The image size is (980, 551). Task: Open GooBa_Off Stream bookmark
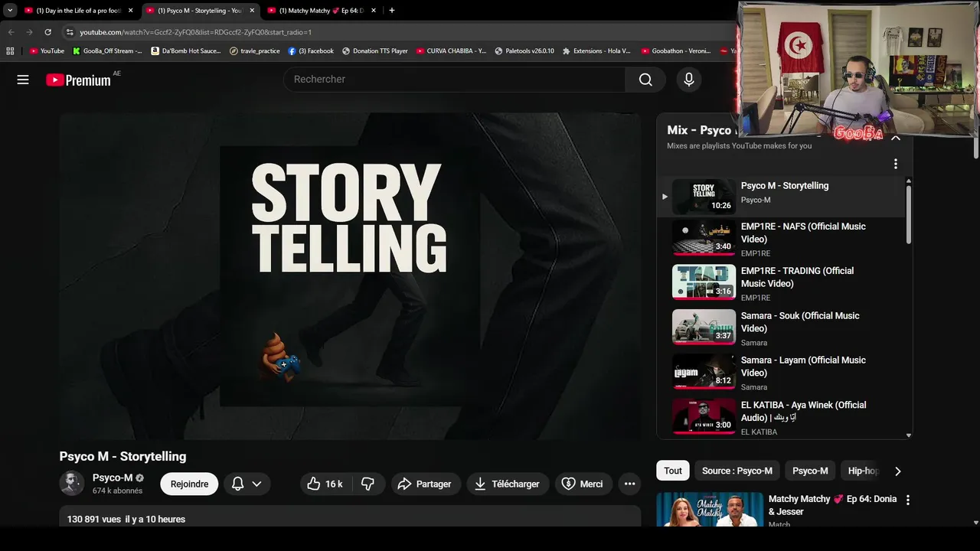coord(107,51)
